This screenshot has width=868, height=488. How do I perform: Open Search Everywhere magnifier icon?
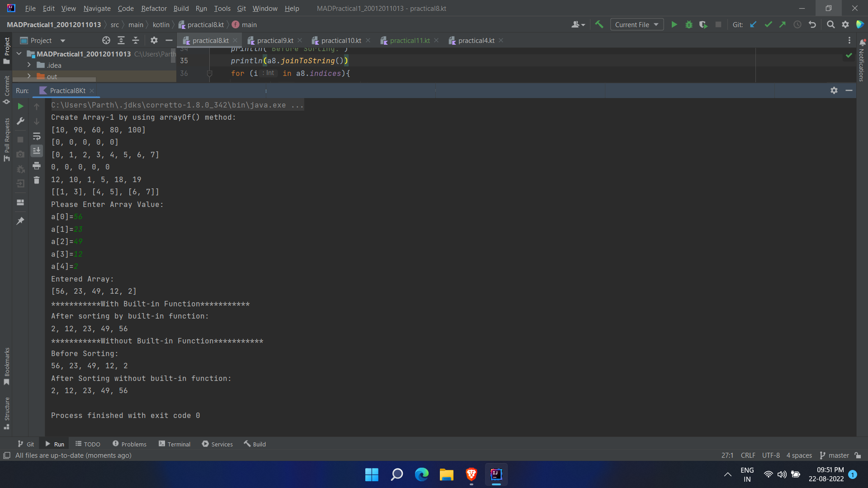click(830, 25)
